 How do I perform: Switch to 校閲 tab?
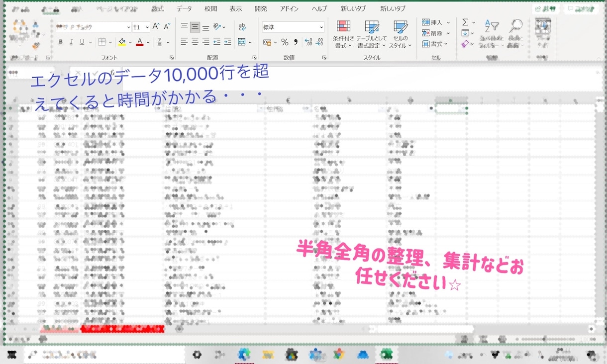tap(210, 9)
